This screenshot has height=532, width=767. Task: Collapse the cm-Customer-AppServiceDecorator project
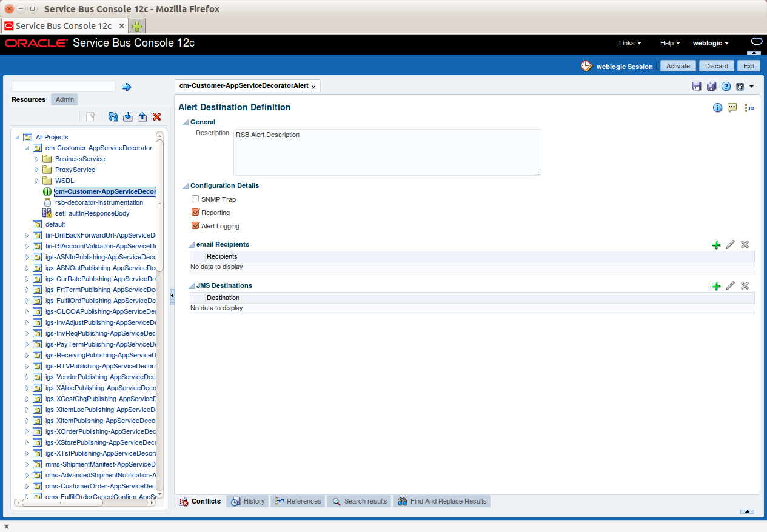click(27, 148)
